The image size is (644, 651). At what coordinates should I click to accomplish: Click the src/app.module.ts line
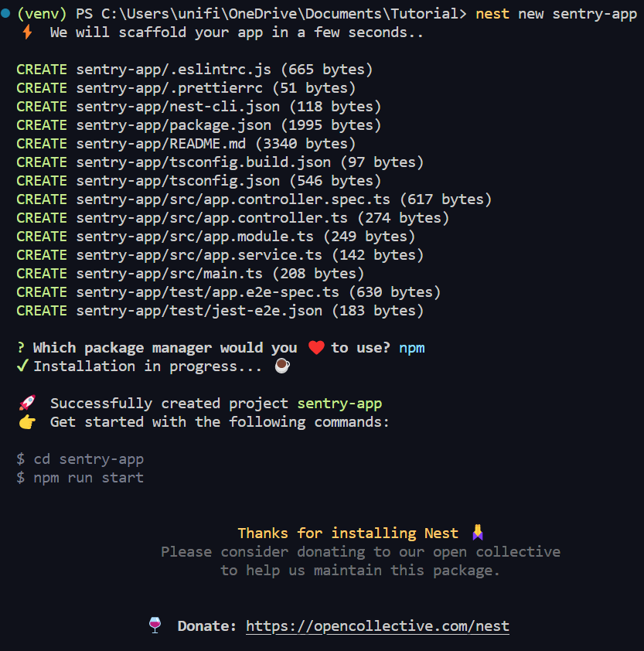(x=216, y=237)
